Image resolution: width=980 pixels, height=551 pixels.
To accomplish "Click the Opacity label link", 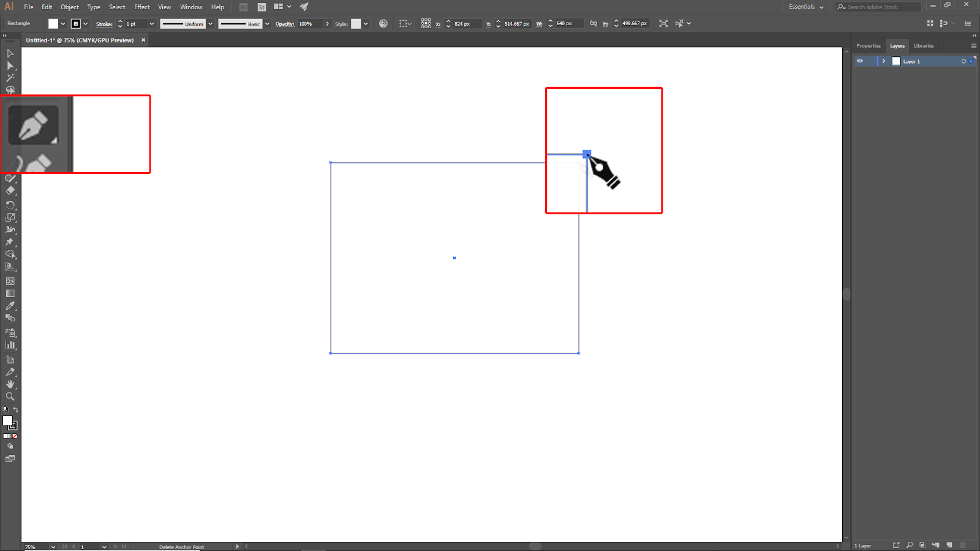I will 285,24.
